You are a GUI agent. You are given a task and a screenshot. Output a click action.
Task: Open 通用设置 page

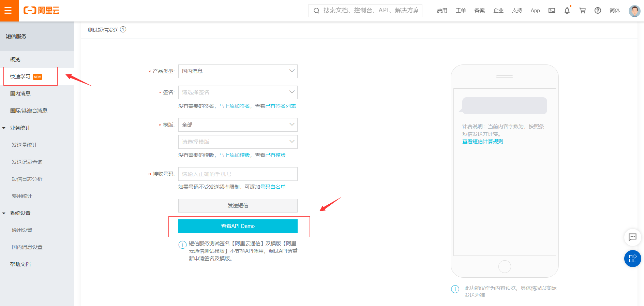click(x=22, y=230)
